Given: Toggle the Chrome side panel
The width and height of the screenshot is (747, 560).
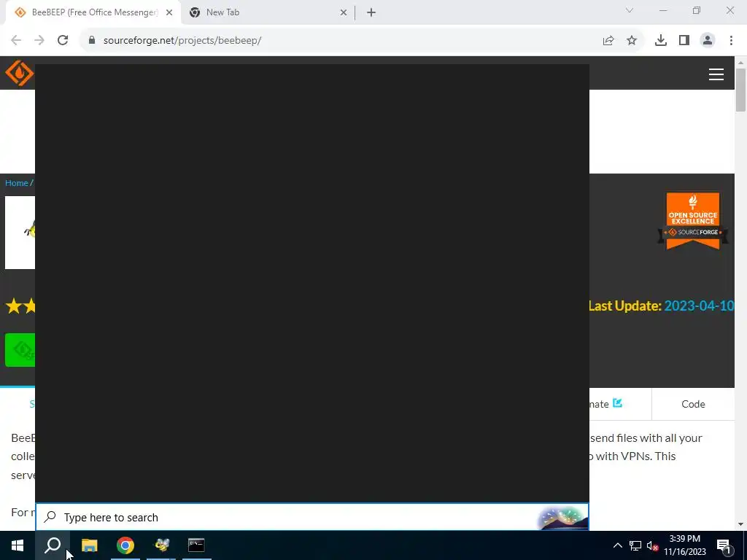Looking at the screenshot, I should point(684,41).
